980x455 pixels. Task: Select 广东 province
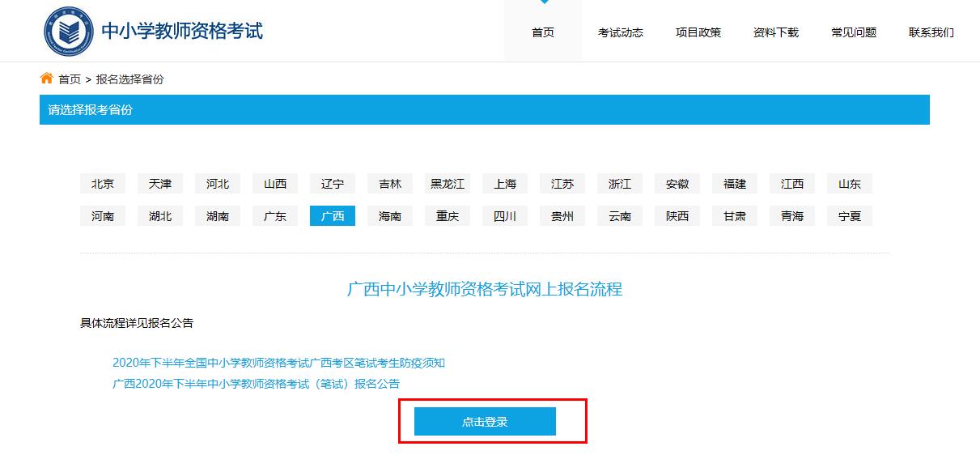tap(275, 216)
